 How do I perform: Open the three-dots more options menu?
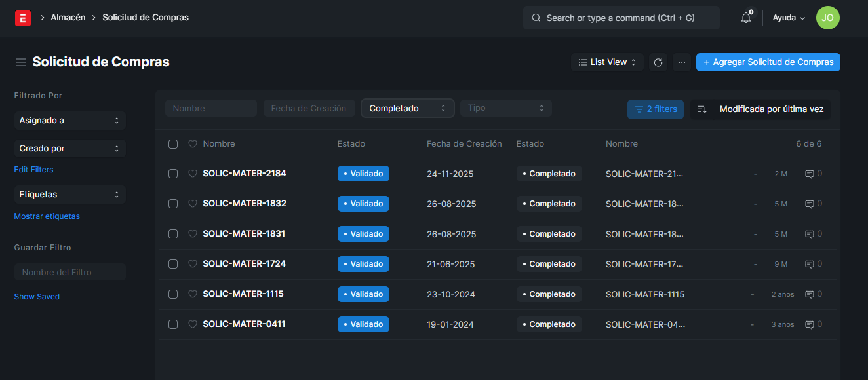[682, 62]
